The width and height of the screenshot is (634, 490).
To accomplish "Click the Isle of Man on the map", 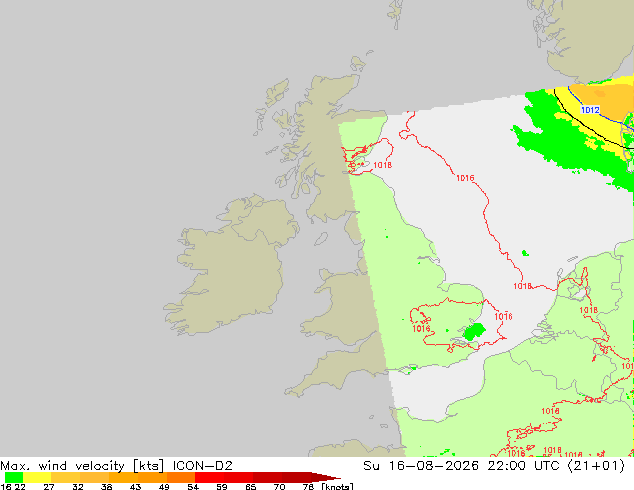I will (x=321, y=239).
